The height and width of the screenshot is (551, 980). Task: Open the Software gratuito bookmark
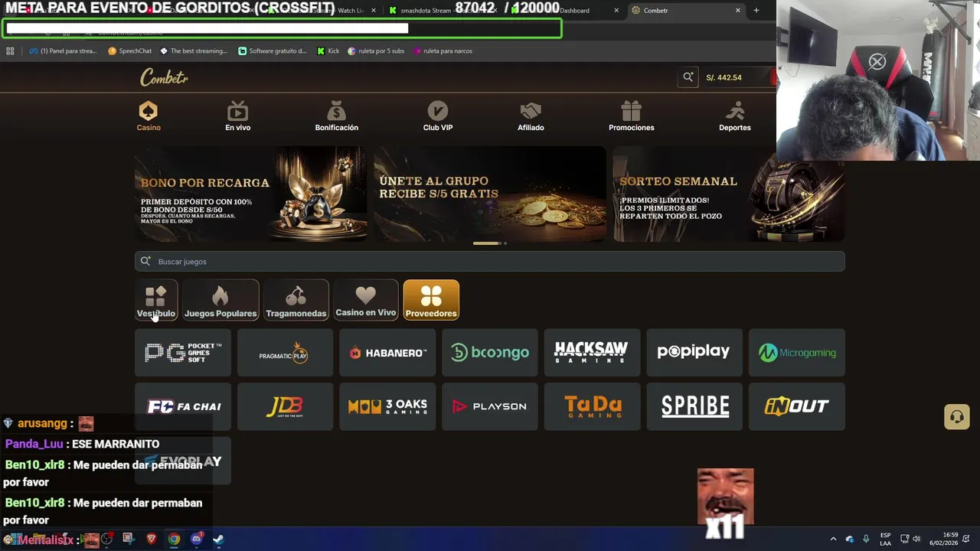(273, 51)
